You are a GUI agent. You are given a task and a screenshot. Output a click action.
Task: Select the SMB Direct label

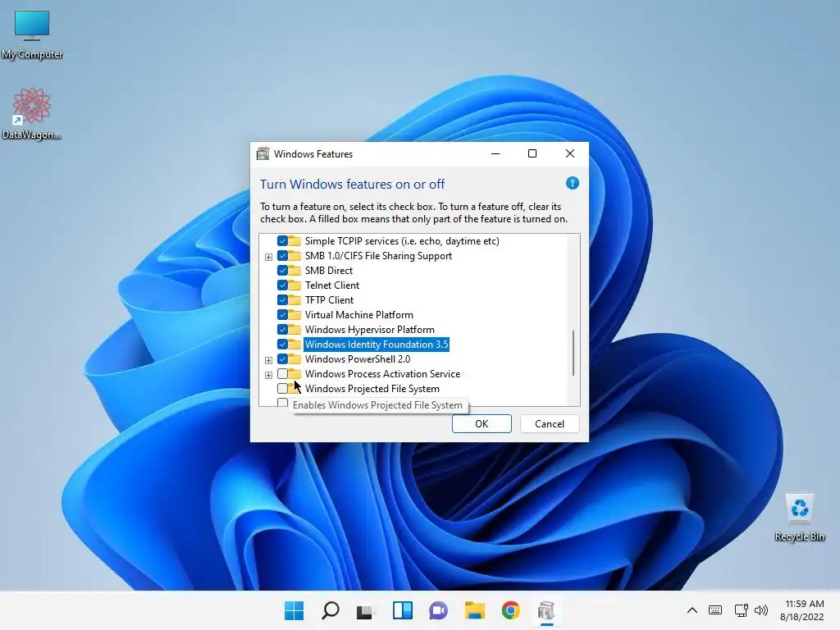pos(328,270)
